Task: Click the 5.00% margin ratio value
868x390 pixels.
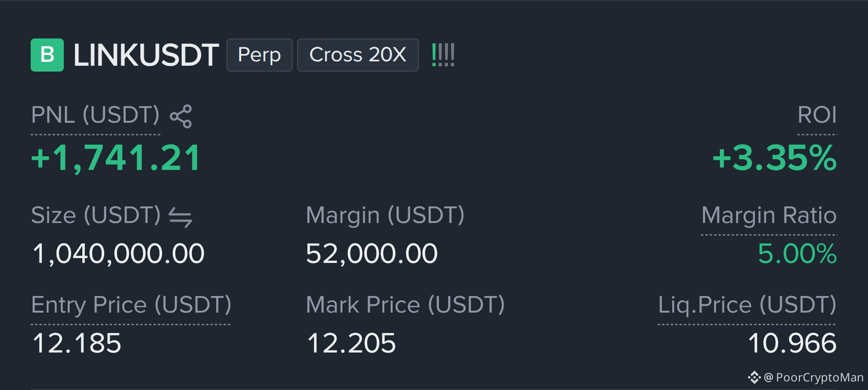Action: (797, 254)
